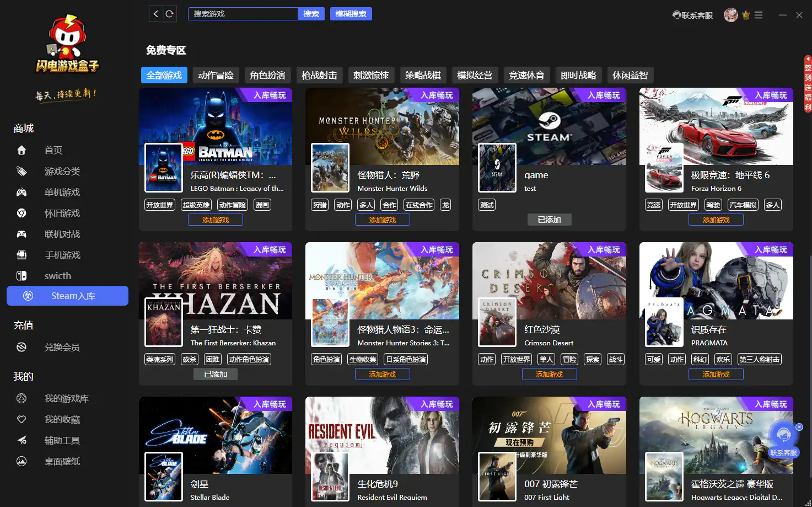The width and height of the screenshot is (812, 507).
Task: Click the 联机对战 controller icon
Action: pyautogui.click(x=21, y=234)
